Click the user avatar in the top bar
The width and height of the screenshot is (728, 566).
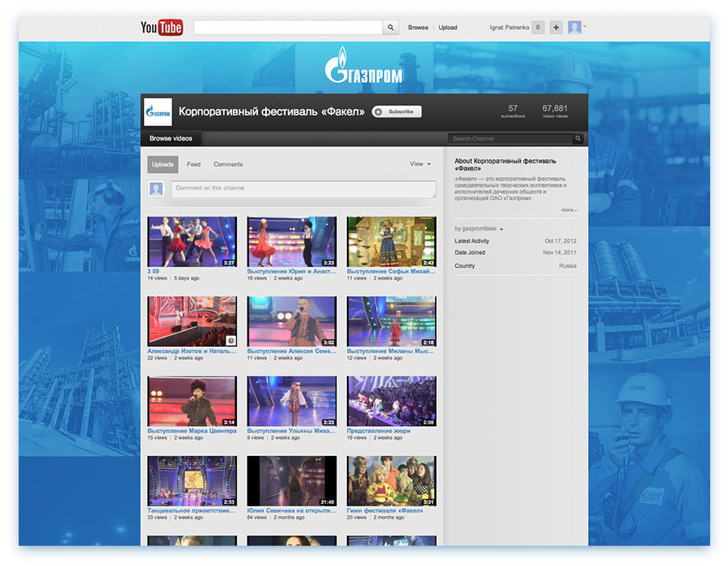575,27
